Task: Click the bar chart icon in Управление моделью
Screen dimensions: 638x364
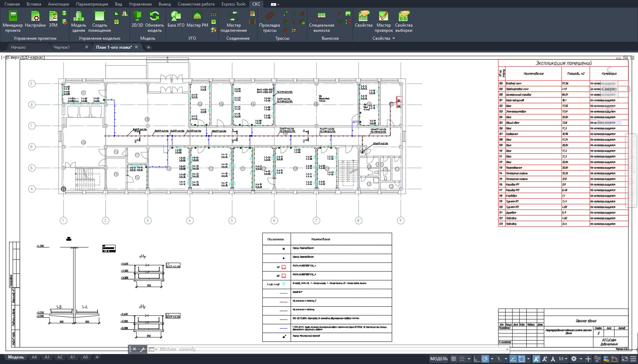Action: click(x=125, y=13)
